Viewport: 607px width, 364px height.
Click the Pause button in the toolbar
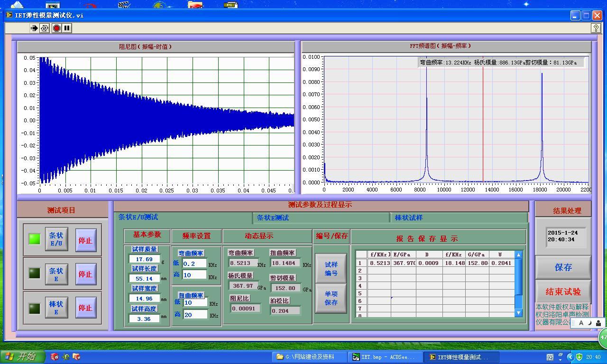tap(67, 28)
